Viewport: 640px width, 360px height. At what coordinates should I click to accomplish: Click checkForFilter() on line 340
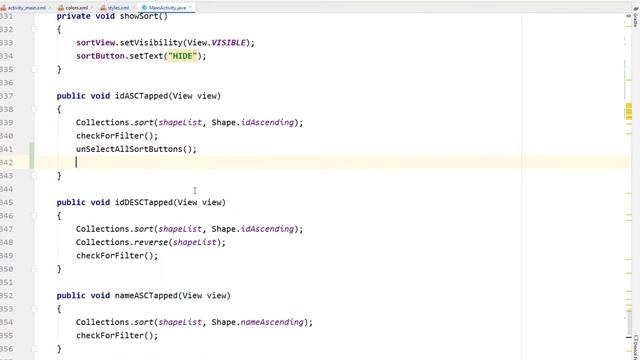click(x=117, y=136)
